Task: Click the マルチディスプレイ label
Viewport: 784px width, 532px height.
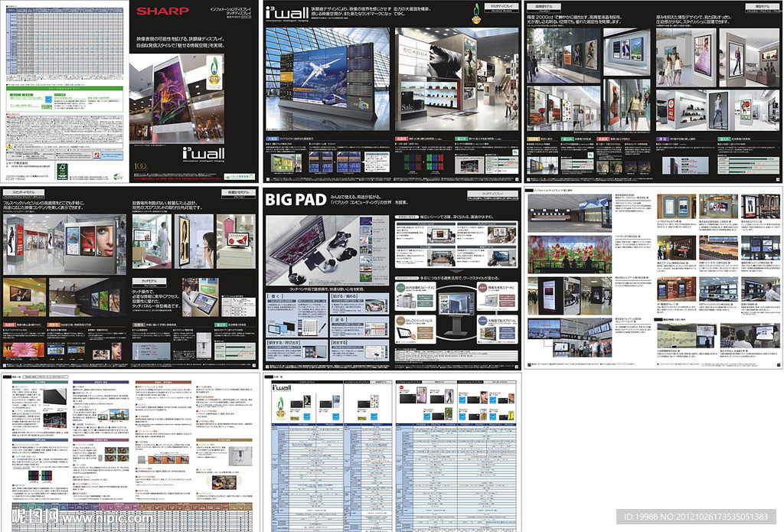Action: point(501,6)
